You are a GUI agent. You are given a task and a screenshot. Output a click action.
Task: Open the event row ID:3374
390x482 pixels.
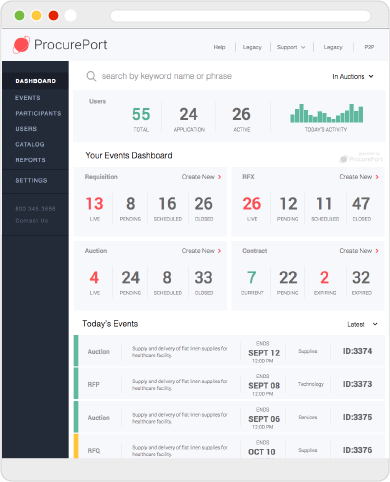pyautogui.click(x=229, y=351)
